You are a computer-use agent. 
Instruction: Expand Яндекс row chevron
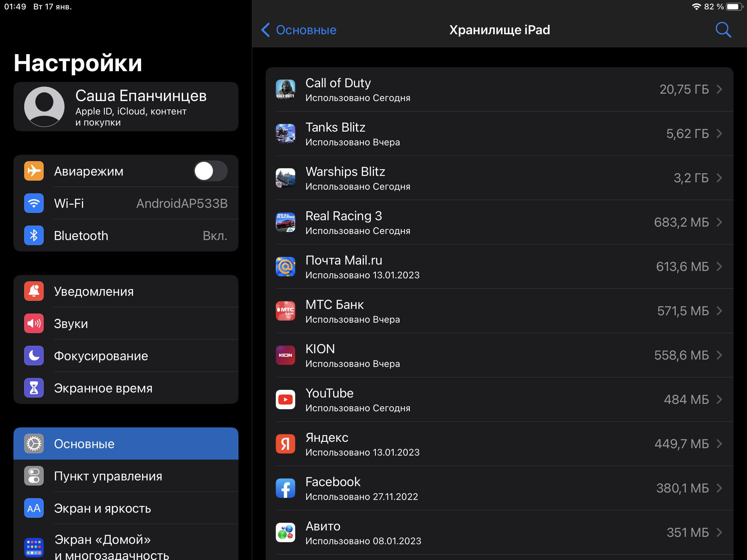point(719,444)
